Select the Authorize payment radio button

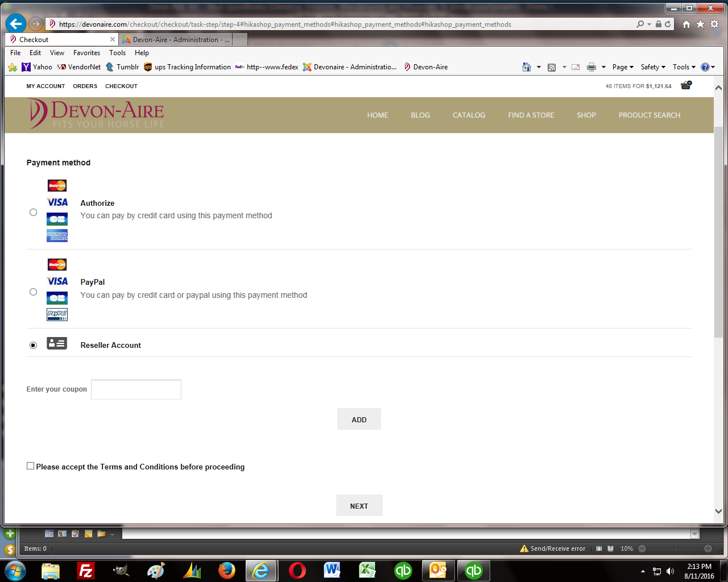(x=33, y=213)
